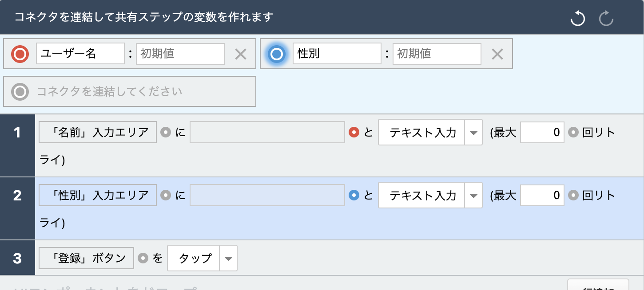This screenshot has width=644, height=290.
Task: Click the retry count field in step 1
Action: (x=542, y=132)
